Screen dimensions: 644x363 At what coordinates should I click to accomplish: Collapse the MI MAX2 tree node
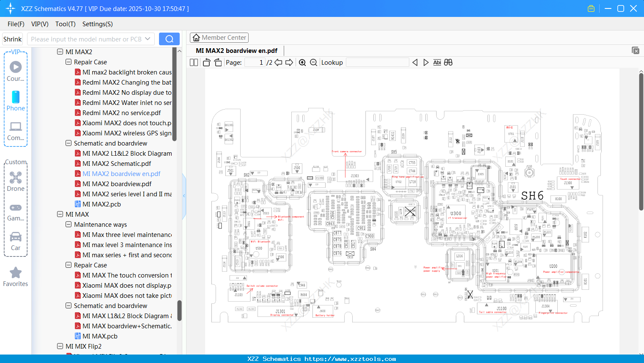point(60,52)
